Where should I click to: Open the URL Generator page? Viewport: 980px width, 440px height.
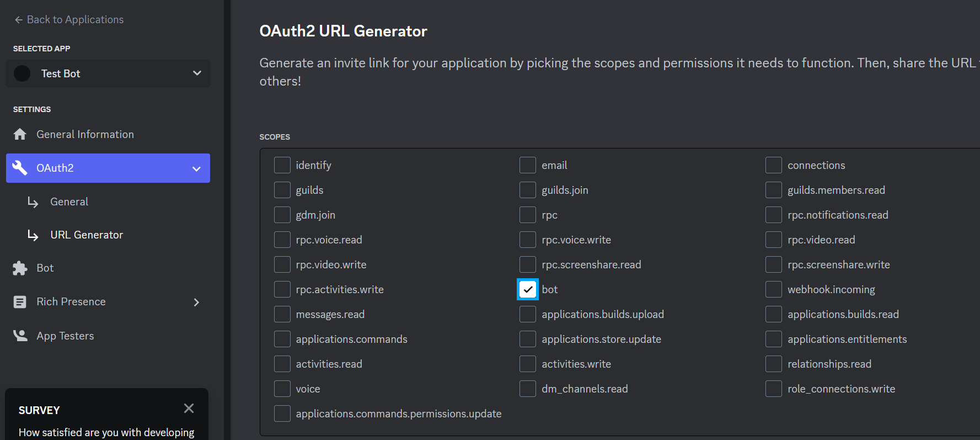coord(87,234)
